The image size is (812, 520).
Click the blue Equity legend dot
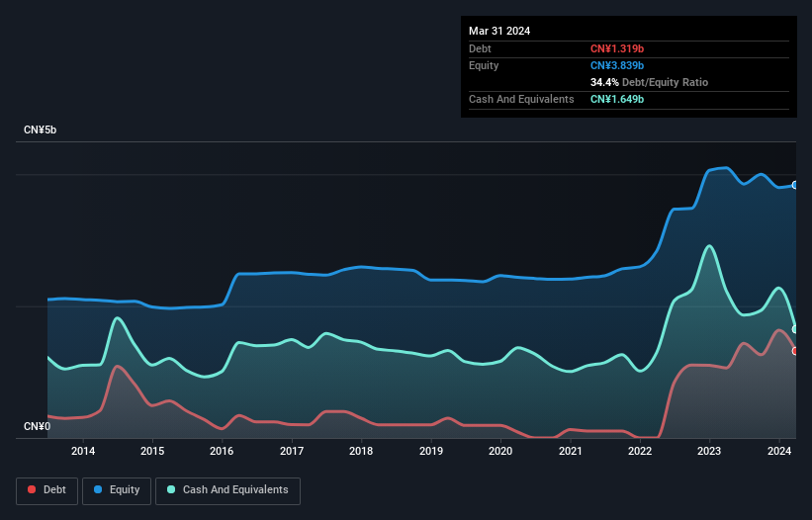tap(98, 489)
